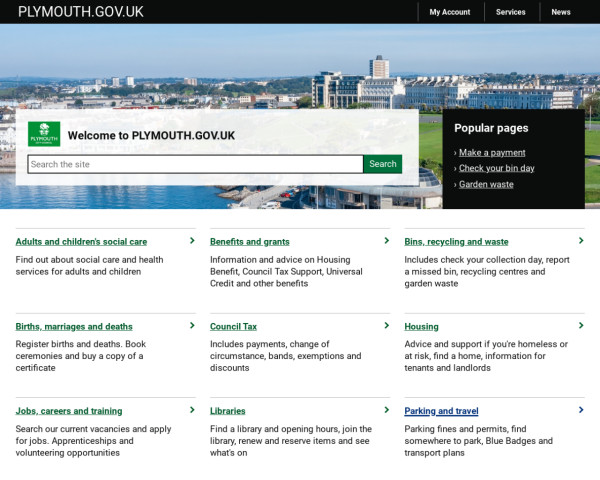Open the Parking and travel heading link
Screen dimensions: 600x480
[x=441, y=411]
